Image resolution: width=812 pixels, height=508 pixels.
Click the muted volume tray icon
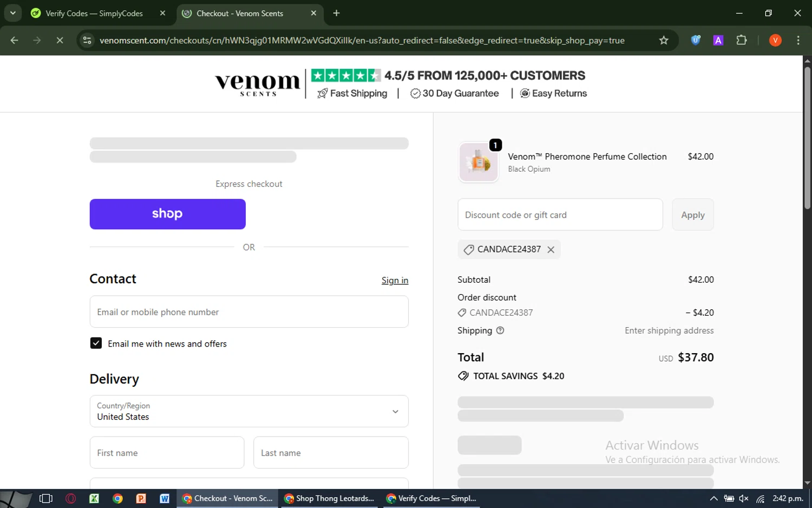[x=744, y=499]
